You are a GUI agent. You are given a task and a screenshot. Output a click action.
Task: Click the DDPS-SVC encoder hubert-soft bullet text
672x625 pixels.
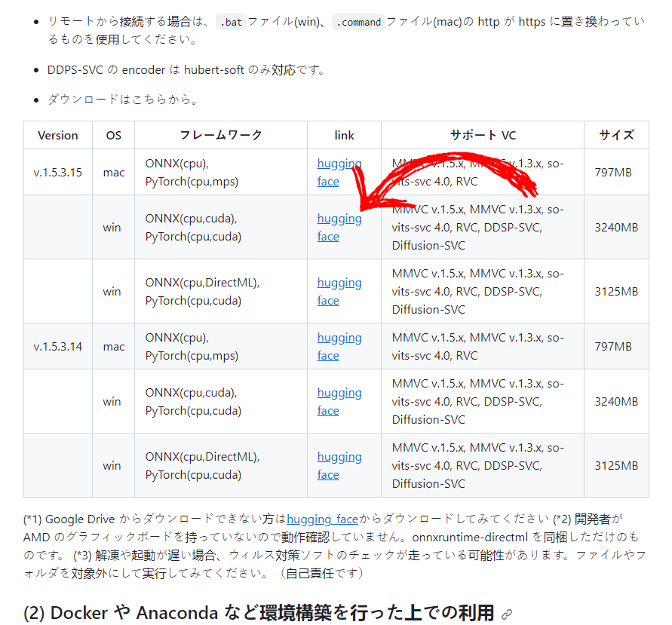186,70
